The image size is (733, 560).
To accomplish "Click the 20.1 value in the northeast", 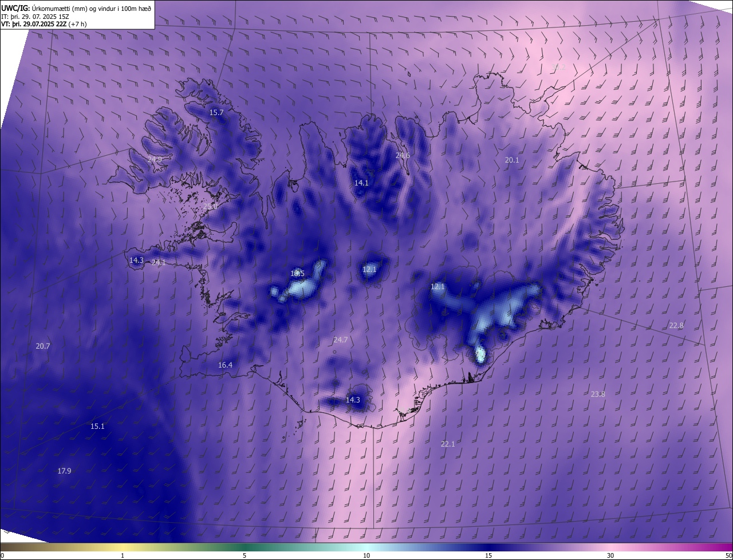I will tap(512, 160).
